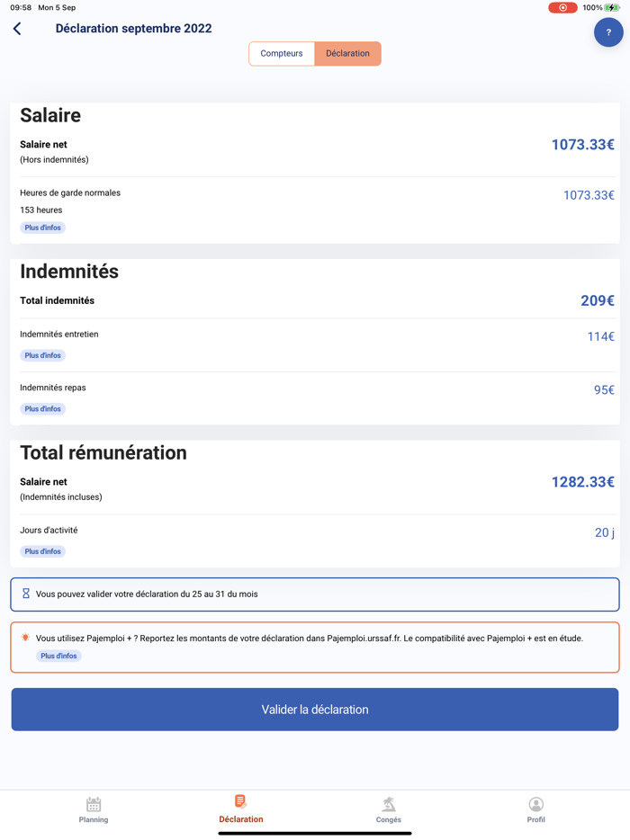Screen dimensions: 630x840
Task: Open the help question mark button
Action: click(x=608, y=32)
